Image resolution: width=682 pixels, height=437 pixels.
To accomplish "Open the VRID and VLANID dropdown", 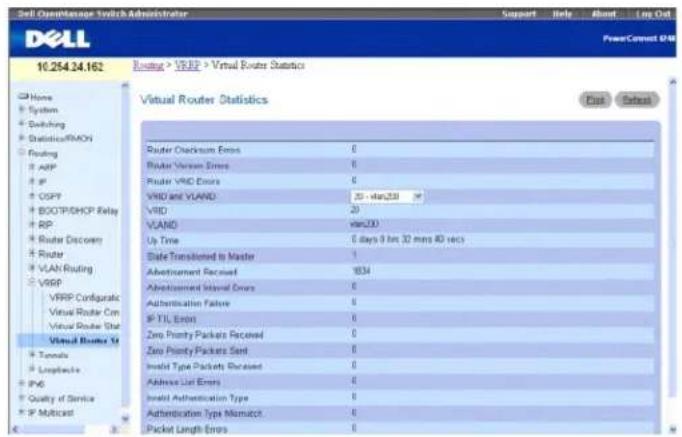I will tap(387, 197).
